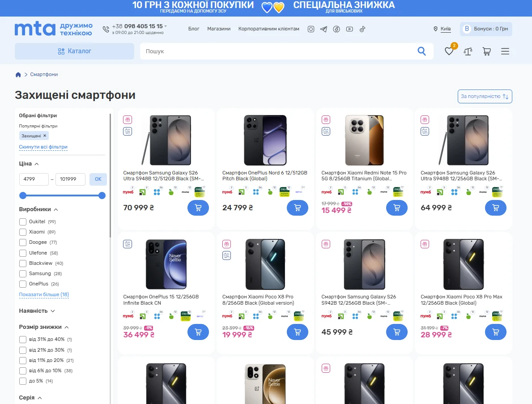Check the Xiaomi manufacturer filter

click(x=23, y=232)
